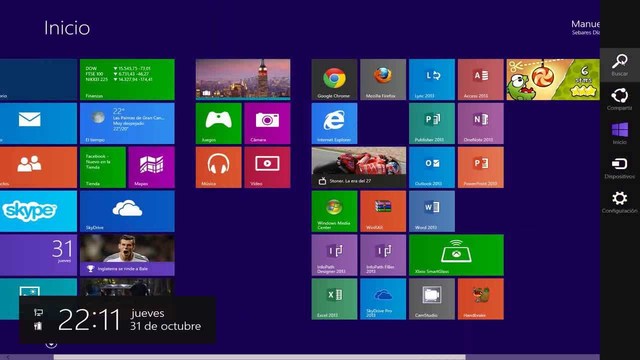Open the blue SkyDrive cloud tile
Image resolution: width=640 pixels, height=360 pixels.
click(x=127, y=211)
